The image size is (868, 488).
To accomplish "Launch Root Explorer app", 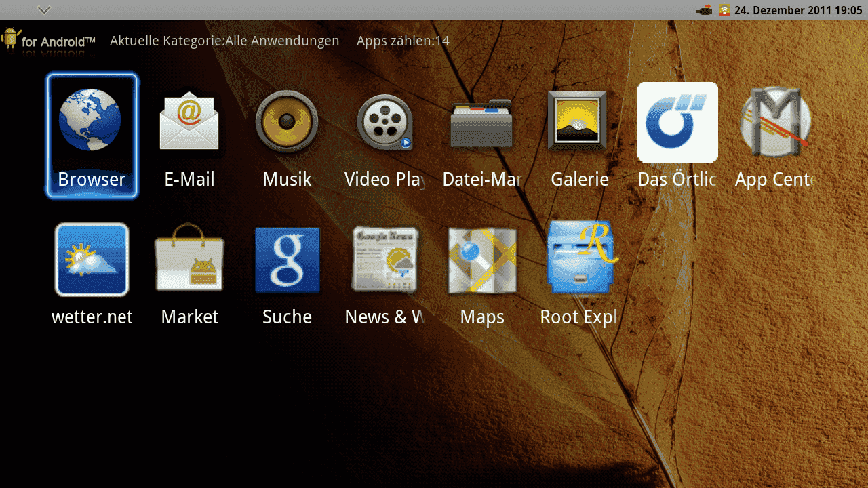I will 580,273.
